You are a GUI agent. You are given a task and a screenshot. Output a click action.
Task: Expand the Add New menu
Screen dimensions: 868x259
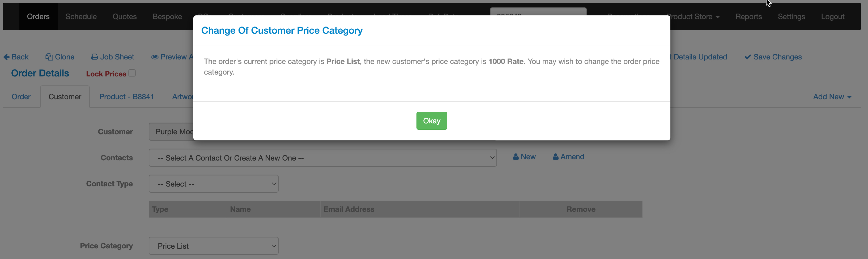coord(832,97)
